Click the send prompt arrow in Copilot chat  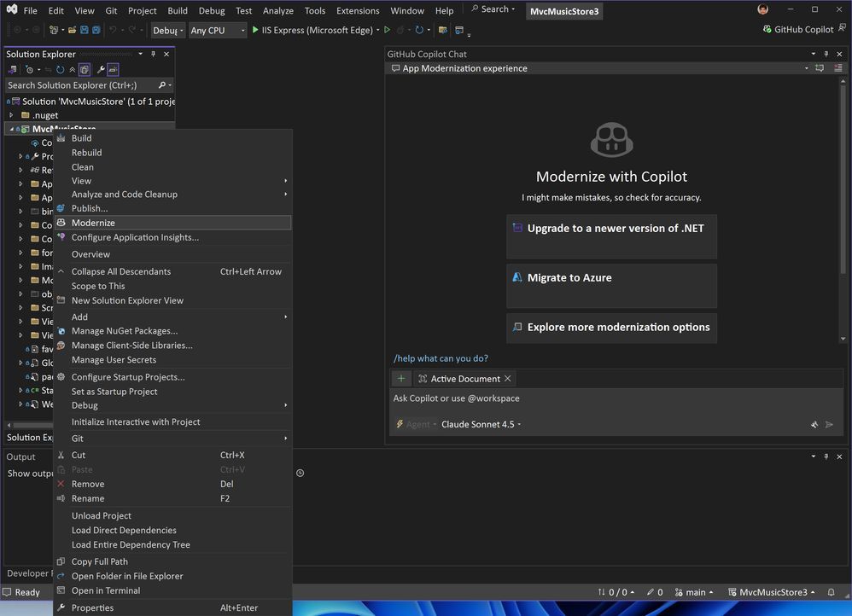pos(829,423)
